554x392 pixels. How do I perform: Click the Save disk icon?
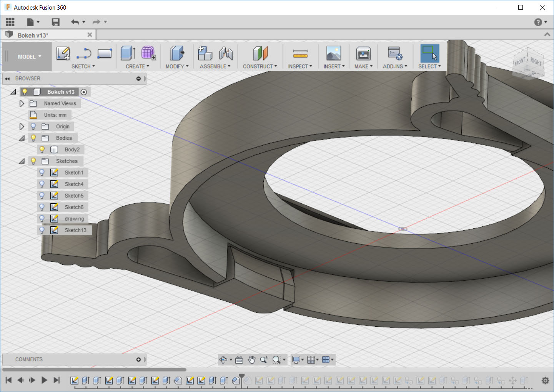pos(56,22)
